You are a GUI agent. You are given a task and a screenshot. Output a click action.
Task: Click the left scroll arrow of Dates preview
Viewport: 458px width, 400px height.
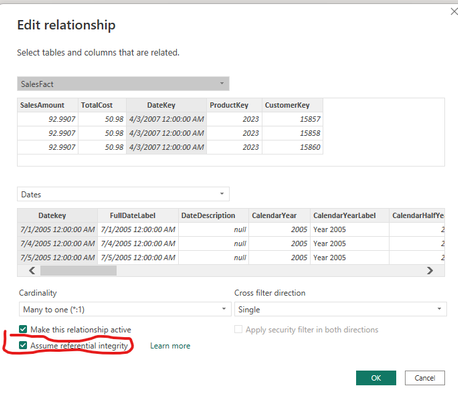tap(32, 270)
